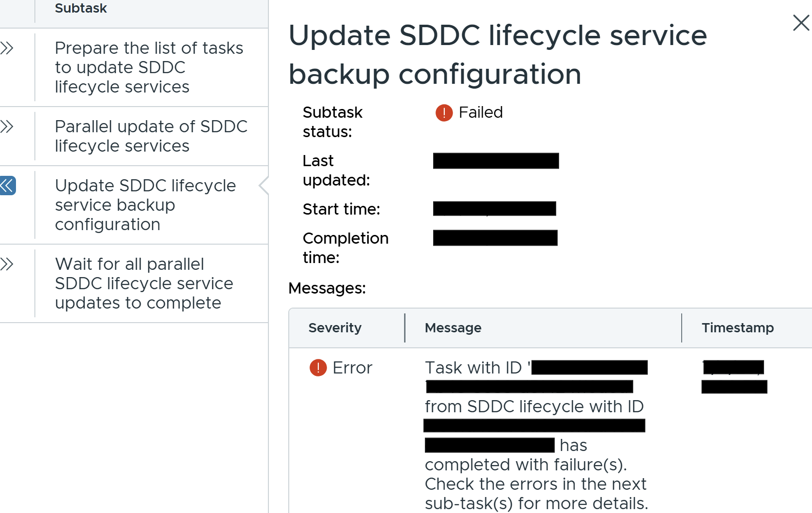Click the Messages section label

[x=327, y=288]
